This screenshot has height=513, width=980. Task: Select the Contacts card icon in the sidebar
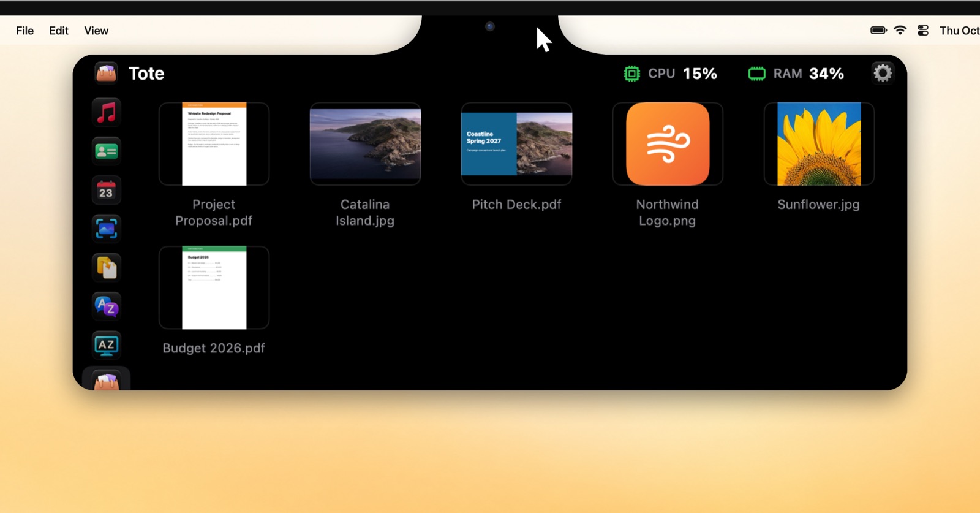[x=107, y=151]
